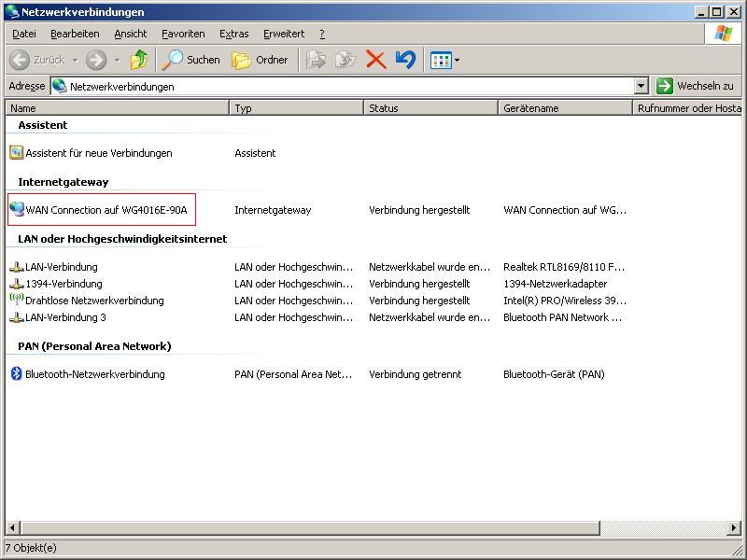The height and width of the screenshot is (560, 747).
Task: Click the folder up-level icon
Action: (139, 60)
